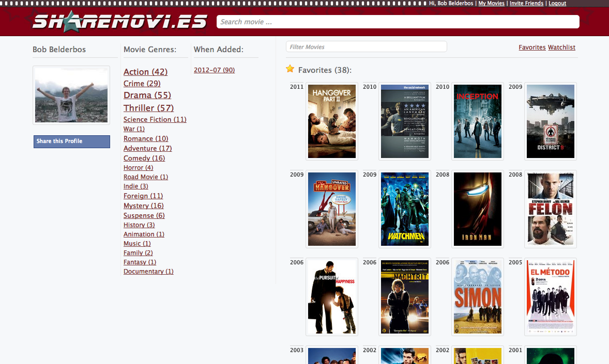609x364 pixels.
Task: Click the ShareMovi.es logo
Action: (119, 22)
